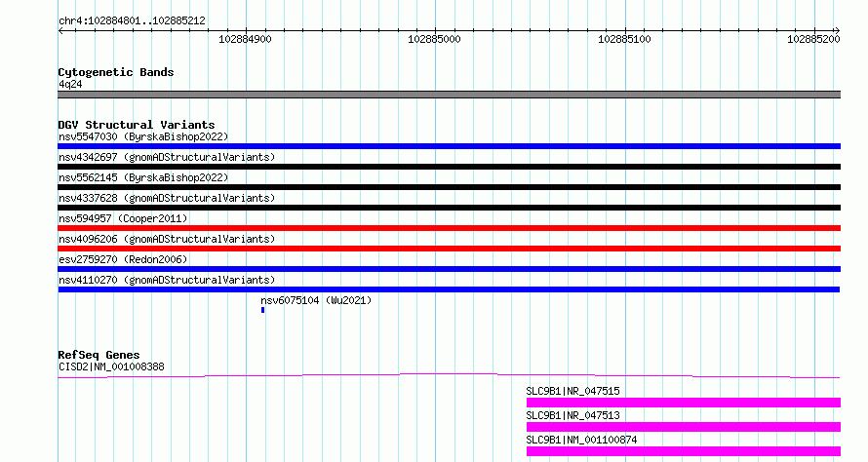Viewport: 868px width, 462px height.
Task: Click the nsv4337628 (gnomADStructuralVariants) label
Action: (167, 198)
